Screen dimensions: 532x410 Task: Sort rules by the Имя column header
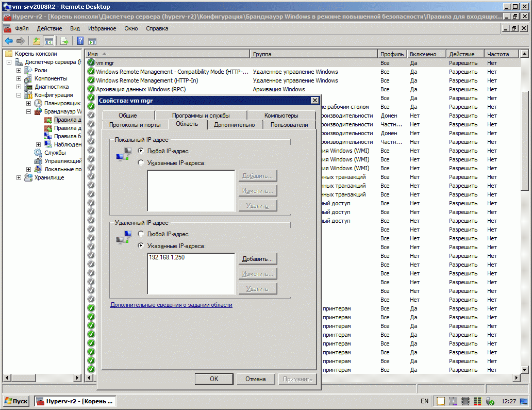click(168, 54)
